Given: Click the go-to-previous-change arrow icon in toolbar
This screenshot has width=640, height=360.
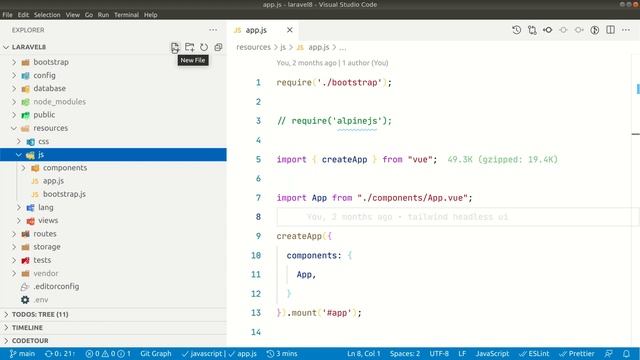Looking at the screenshot, I should click(547, 30).
